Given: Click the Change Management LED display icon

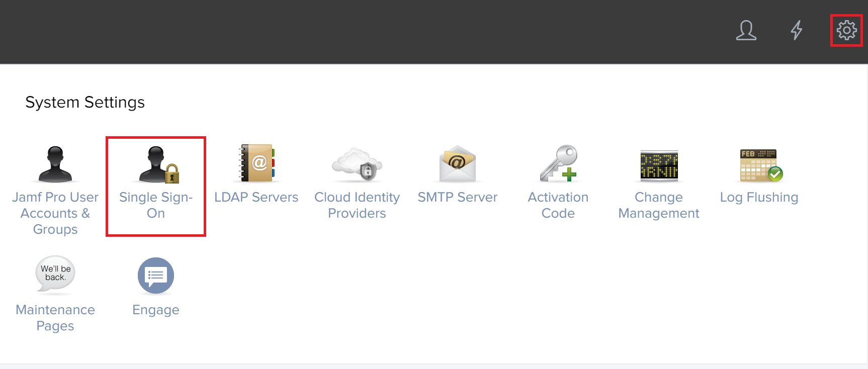Looking at the screenshot, I should coord(659,165).
